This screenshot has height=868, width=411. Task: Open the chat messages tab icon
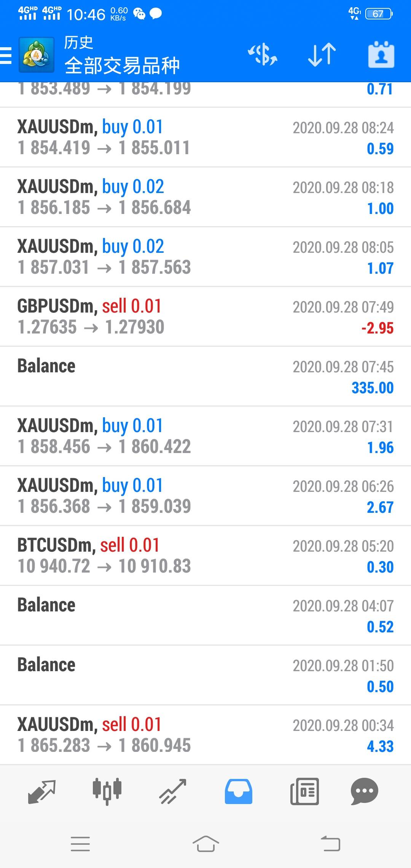click(x=364, y=792)
